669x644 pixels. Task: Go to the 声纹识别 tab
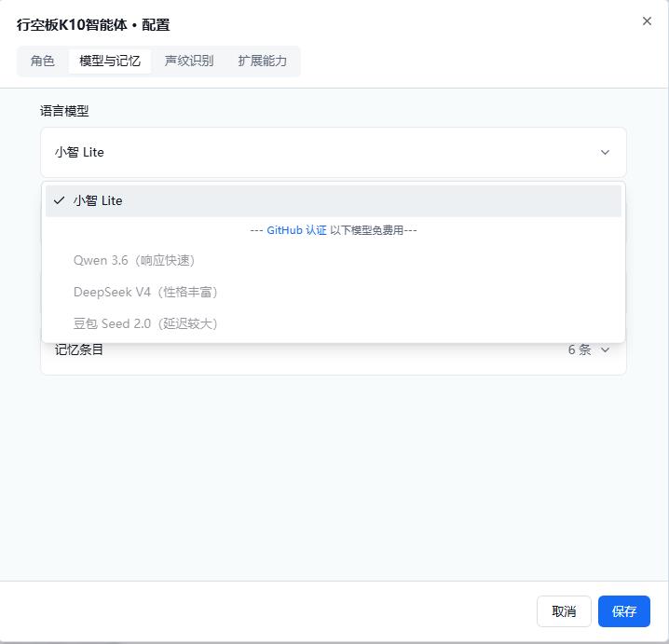(x=189, y=61)
